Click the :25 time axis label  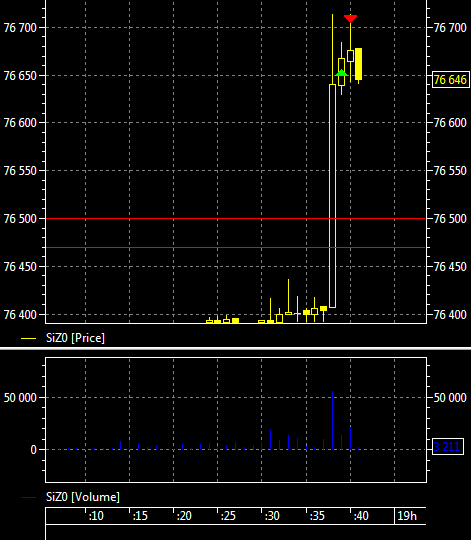point(228,516)
